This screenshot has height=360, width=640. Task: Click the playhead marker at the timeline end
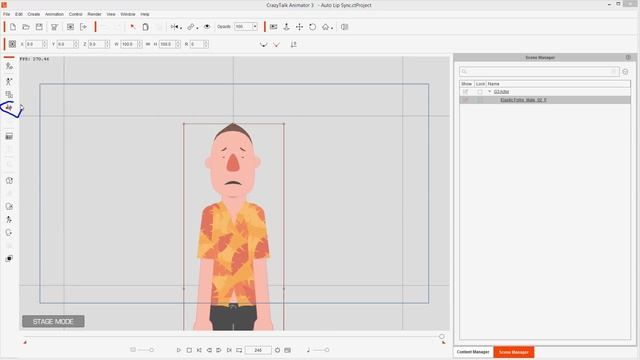click(442, 337)
